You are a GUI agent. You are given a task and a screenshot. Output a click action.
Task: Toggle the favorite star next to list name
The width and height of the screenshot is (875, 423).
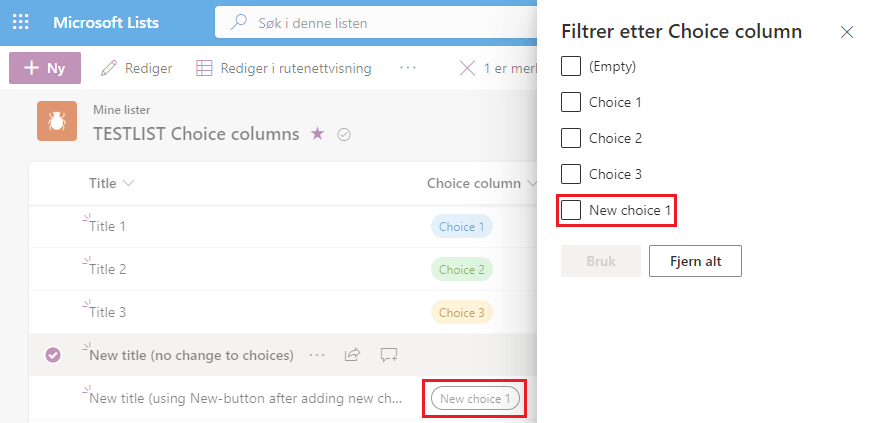(x=318, y=134)
